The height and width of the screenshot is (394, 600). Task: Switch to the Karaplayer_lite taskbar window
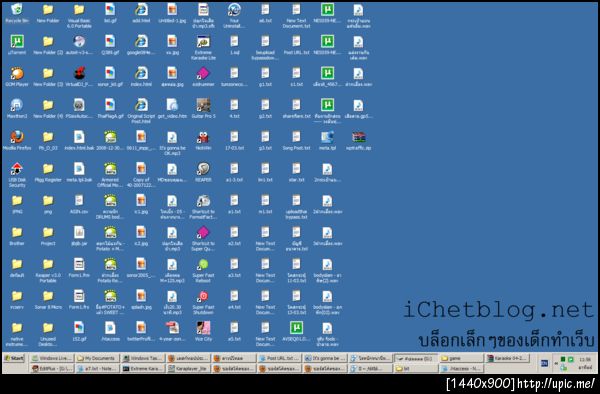(188, 368)
